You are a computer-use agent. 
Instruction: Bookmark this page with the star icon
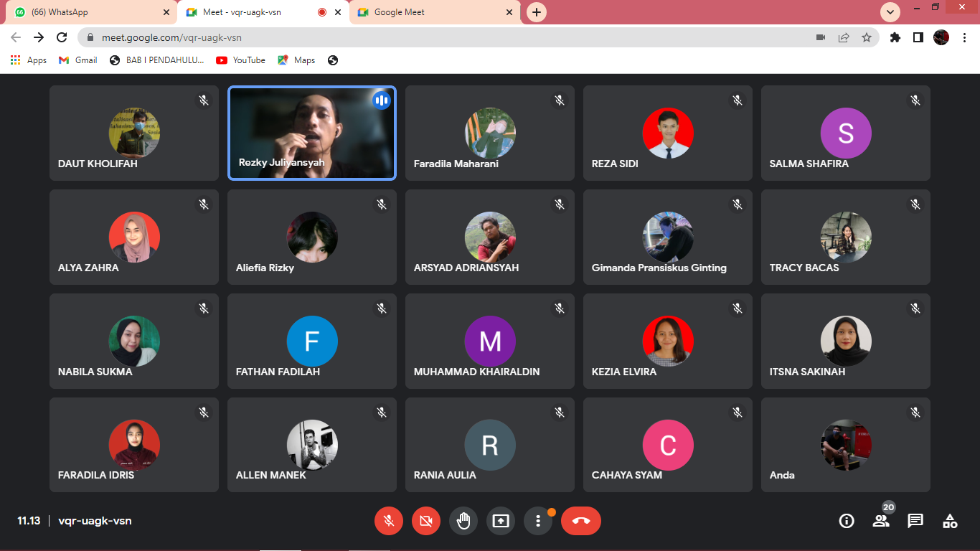click(x=867, y=37)
